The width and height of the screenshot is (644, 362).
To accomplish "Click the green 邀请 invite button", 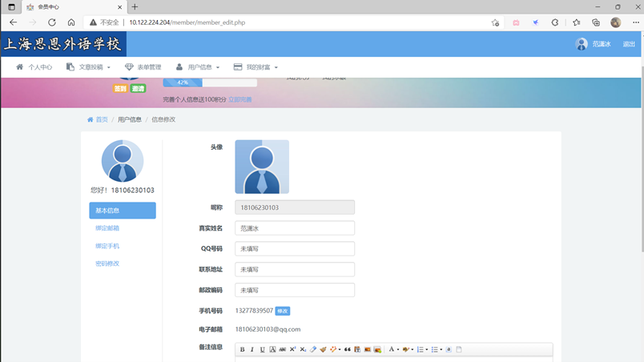I will 138,88.
